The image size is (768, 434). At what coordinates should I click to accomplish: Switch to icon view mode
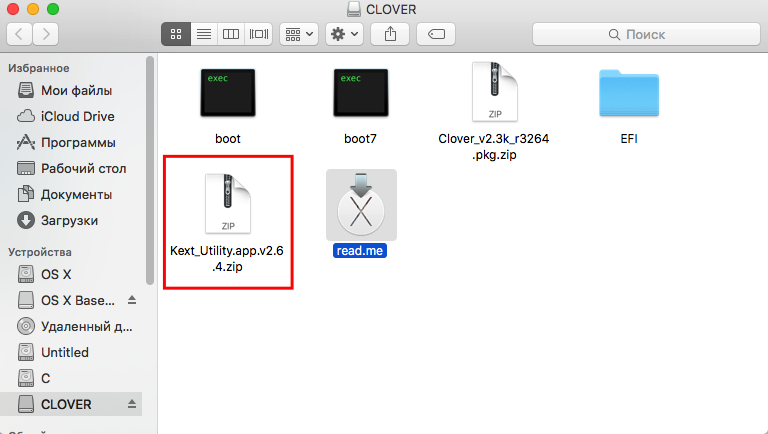[176, 34]
